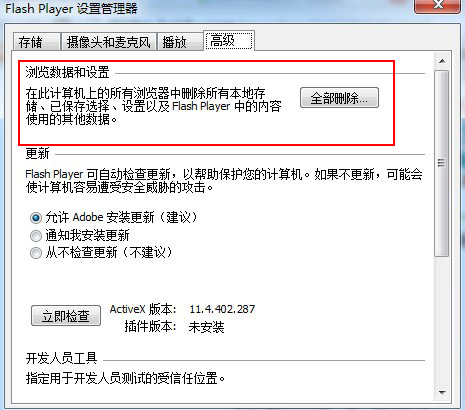Viewport: 465px width, 410px height.
Task: Click the scrollbar down arrow
Action: coord(442,393)
